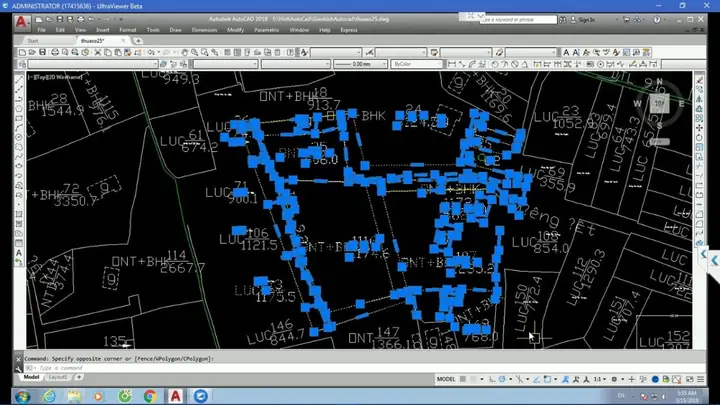Switch to the Start tab
Image resolution: width=720 pixels, height=405 pixels.
(x=33, y=41)
